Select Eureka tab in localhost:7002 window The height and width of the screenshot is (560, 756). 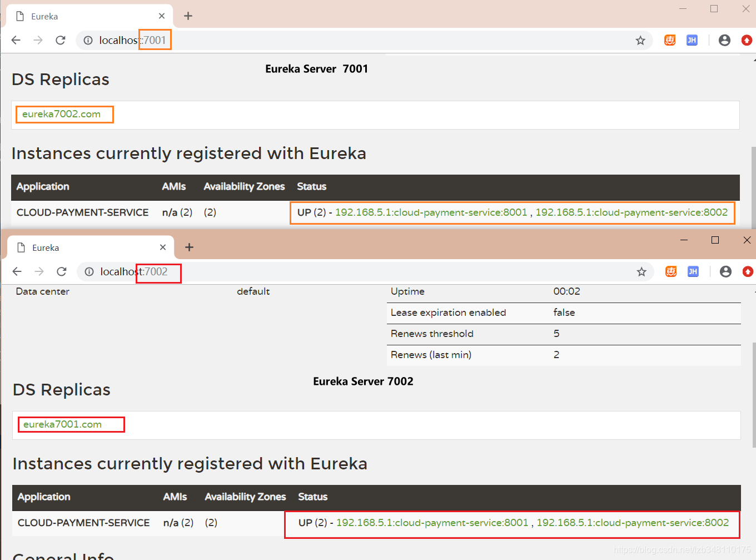pos(91,247)
